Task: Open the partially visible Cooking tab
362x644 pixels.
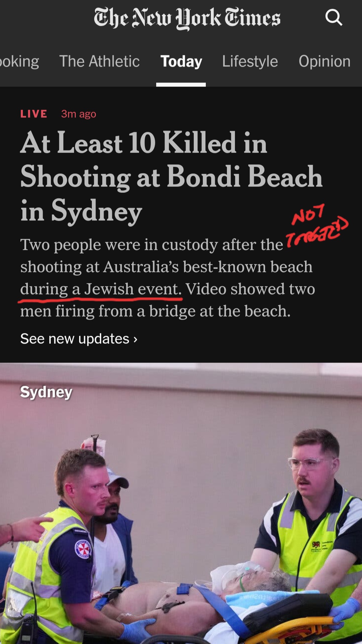Action: pos(19,61)
